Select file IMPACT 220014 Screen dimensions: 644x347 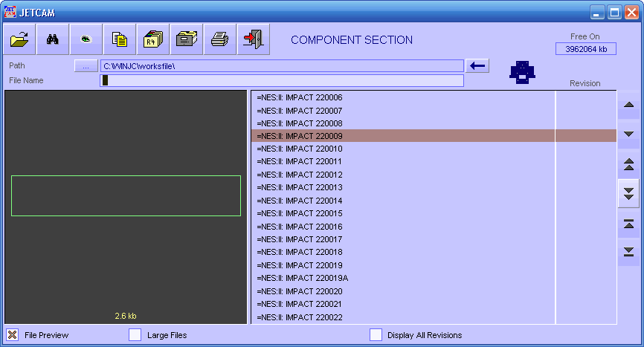tap(403, 201)
